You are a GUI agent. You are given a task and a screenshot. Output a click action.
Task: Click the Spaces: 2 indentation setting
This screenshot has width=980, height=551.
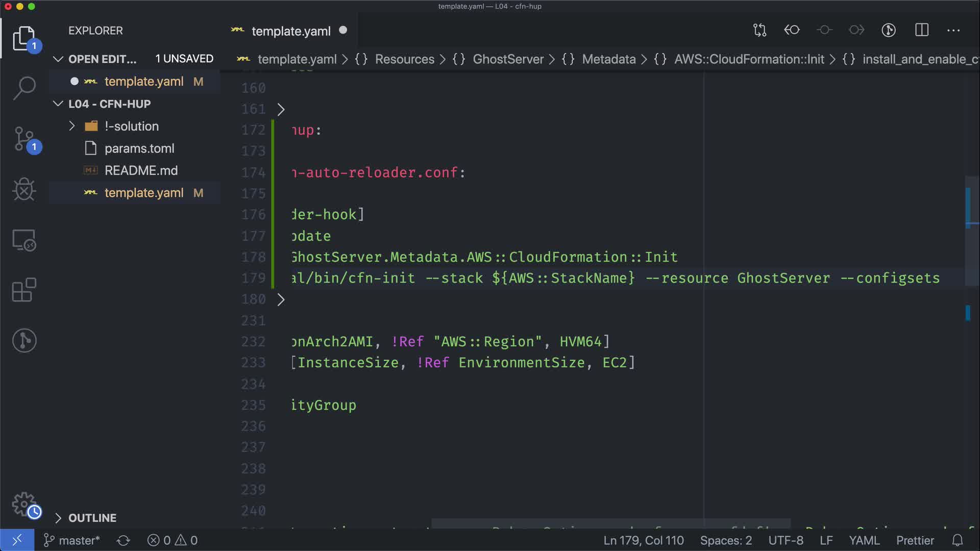[725, 540]
